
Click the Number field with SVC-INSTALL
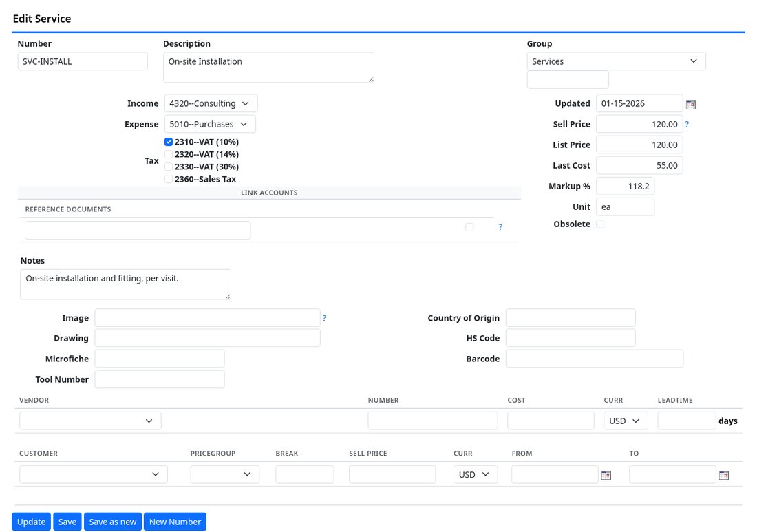pos(83,61)
